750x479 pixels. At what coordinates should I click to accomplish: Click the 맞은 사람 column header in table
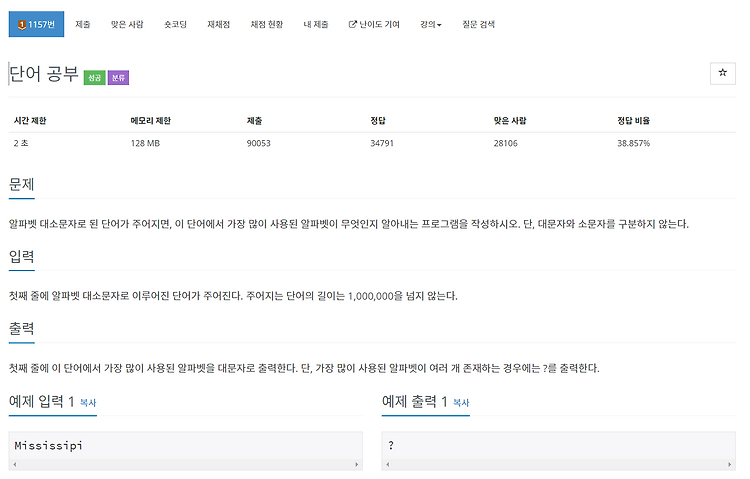pos(510,121)
